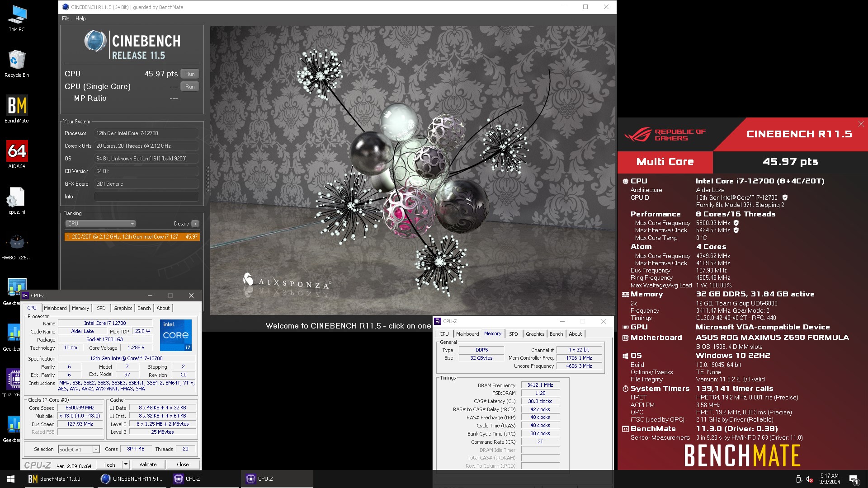Close the BenchMate result panel

click(x=861, y=124)
